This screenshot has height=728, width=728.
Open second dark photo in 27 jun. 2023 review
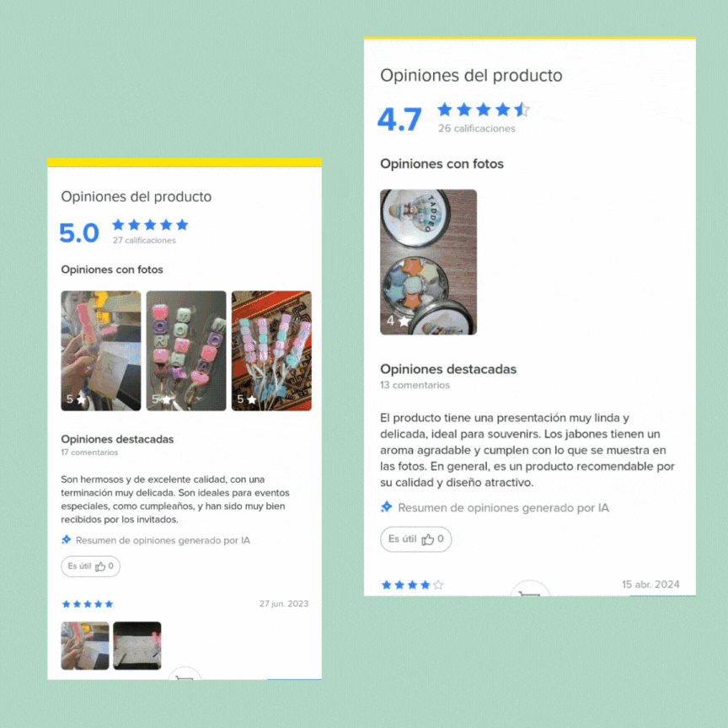[137, 645]
